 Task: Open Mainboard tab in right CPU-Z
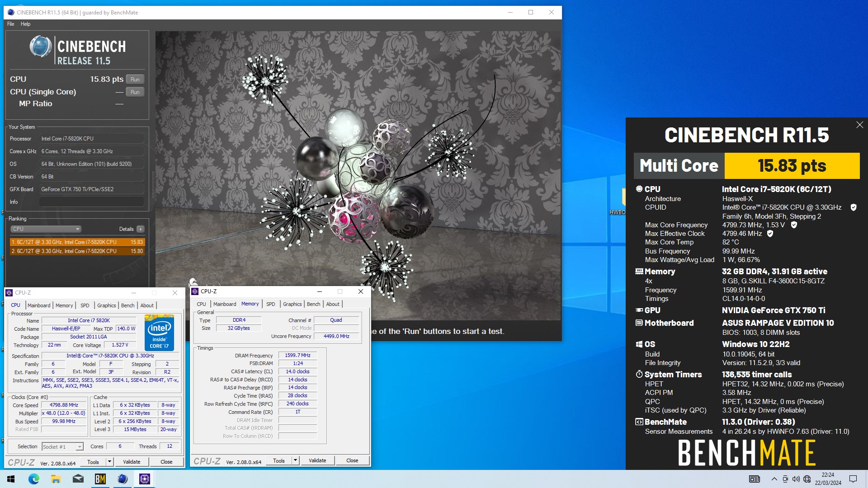coord(225,304)
